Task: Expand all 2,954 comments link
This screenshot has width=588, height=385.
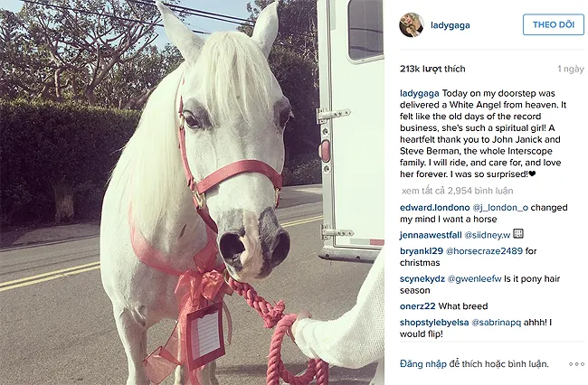Action: pos(457,191)
